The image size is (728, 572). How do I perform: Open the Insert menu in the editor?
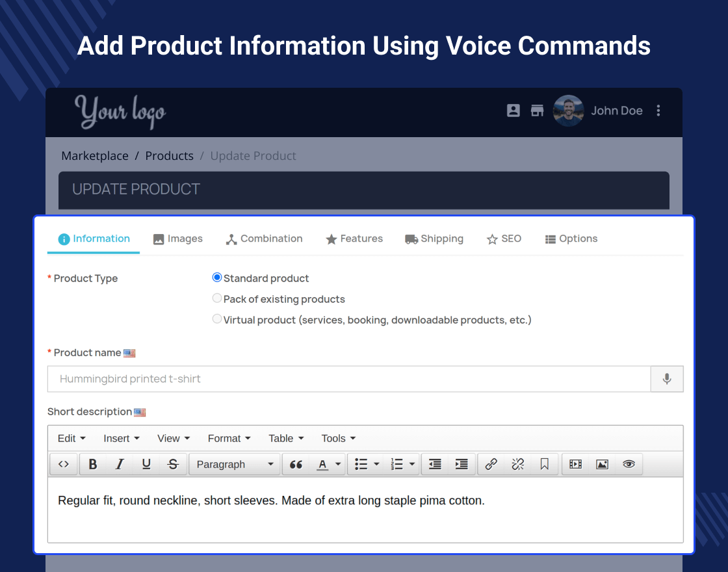pyautogui.click(x=122, y=438)
